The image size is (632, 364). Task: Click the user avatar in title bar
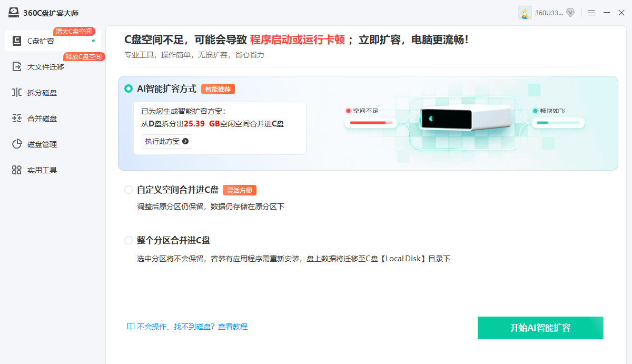click(525, 13)
